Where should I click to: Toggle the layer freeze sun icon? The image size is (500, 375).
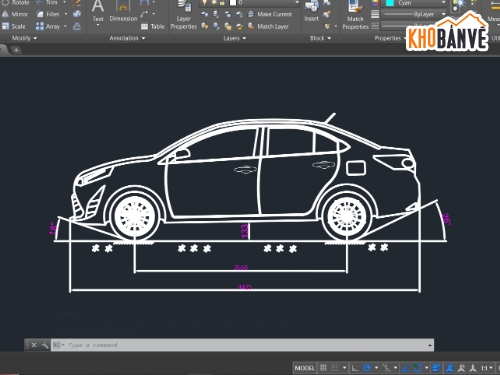point(213,3)
